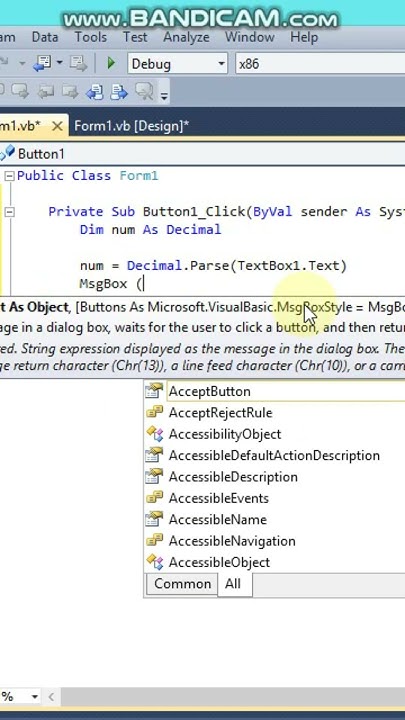Screen dimensions: 405x720
Task: Click the gray clear bookmarks icon
Action: click(144, 92)
